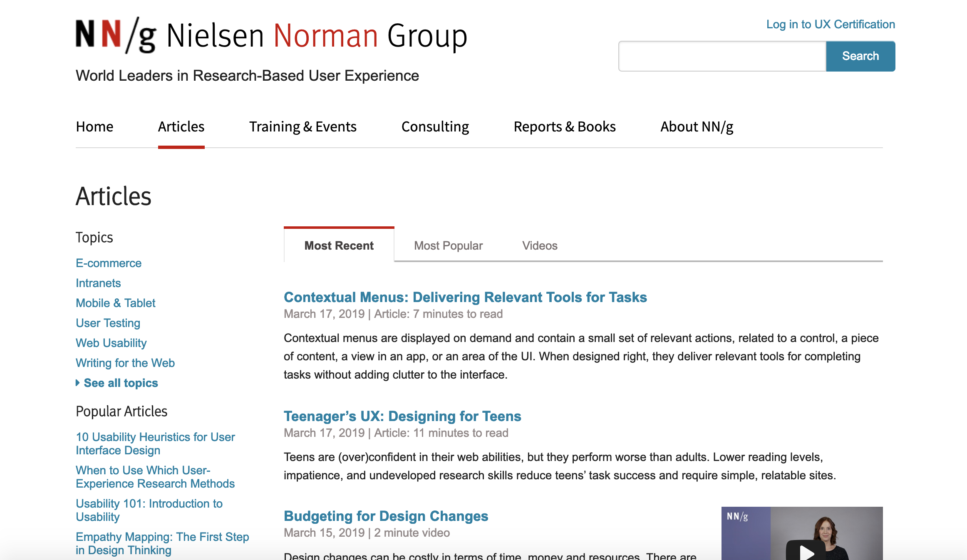This screenshot has width=967, height=560.
Task: Open Usability 101: Introduction to Usability
Action: click(x=149, y=510)
